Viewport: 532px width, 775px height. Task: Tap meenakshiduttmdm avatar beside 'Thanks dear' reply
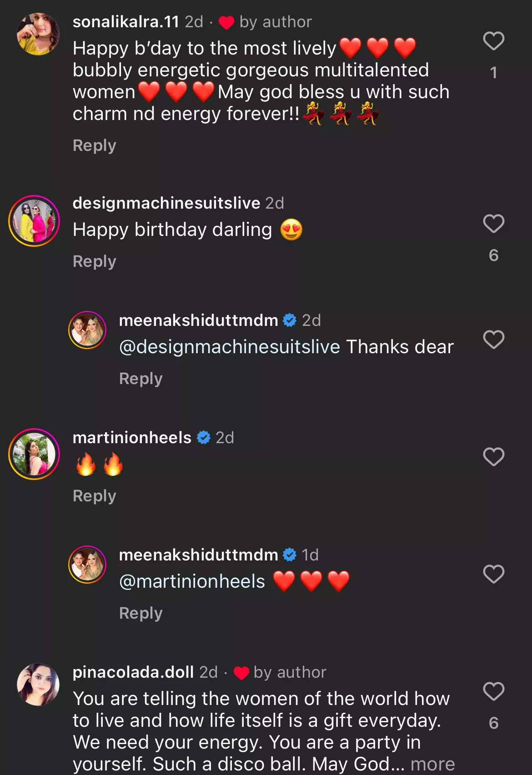[x=87, y=330]
